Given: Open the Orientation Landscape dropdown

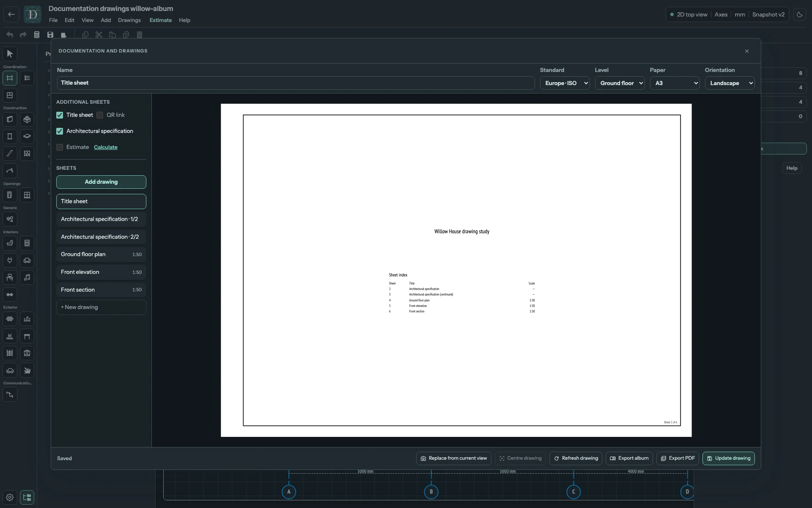Looking at the screenshot, I should point(730,83).
